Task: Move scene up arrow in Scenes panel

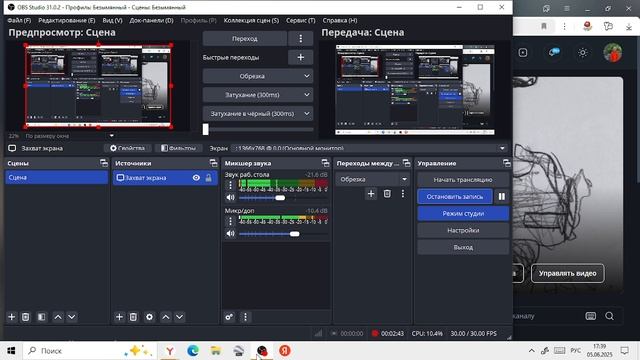Action: [58, 317]
